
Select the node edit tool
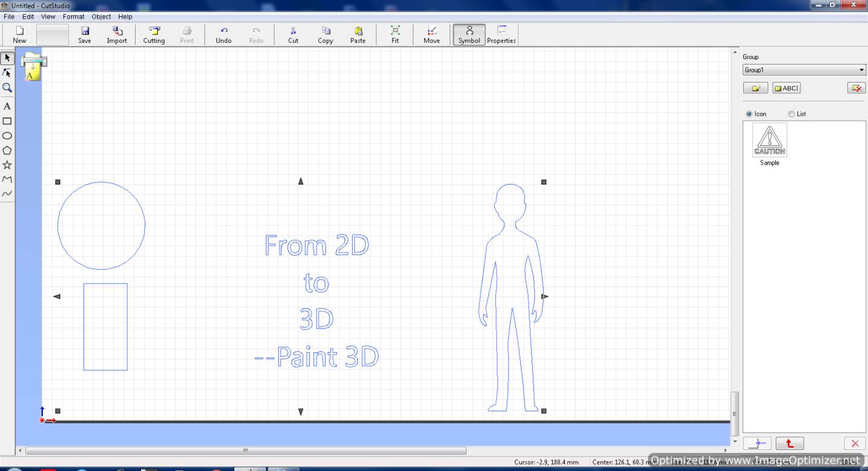click(7, 72)
